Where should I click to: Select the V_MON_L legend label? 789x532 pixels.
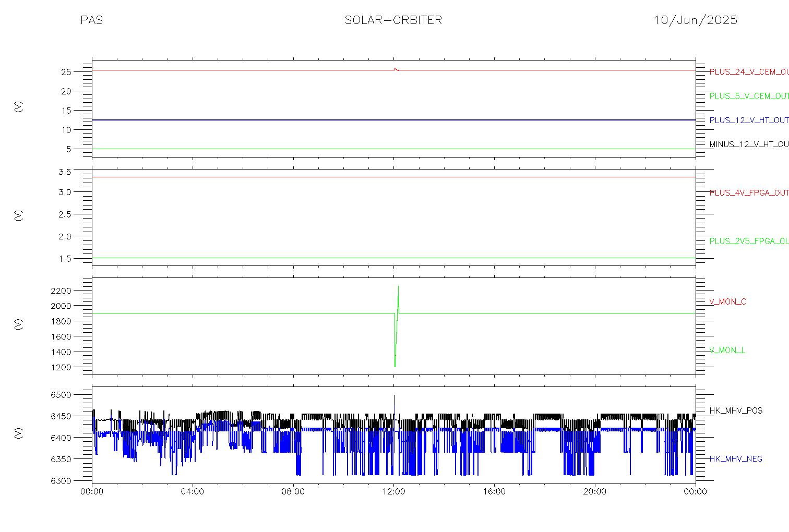coord(727,350)
